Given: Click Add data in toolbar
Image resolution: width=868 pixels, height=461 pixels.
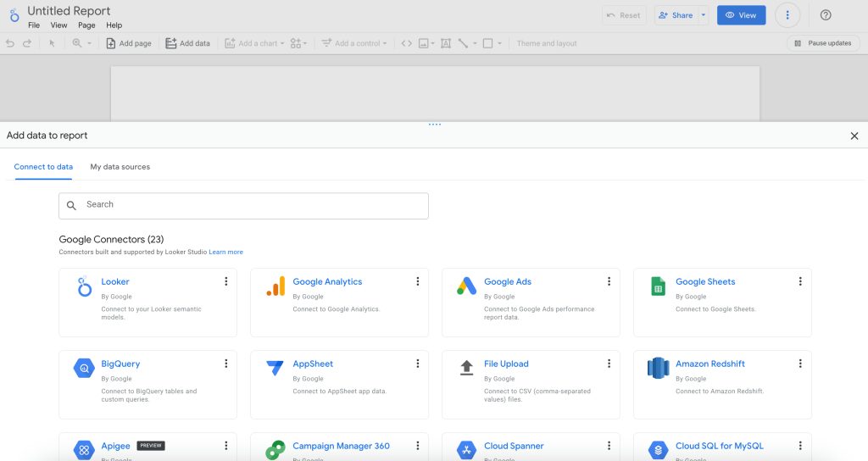Looking at the screenshot, I should (x=187, y=43).
